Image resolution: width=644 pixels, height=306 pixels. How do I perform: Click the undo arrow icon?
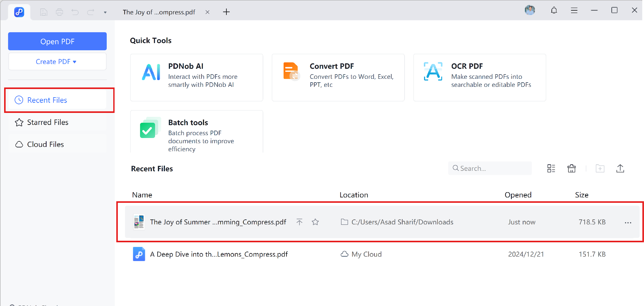(x=75, y=12)
